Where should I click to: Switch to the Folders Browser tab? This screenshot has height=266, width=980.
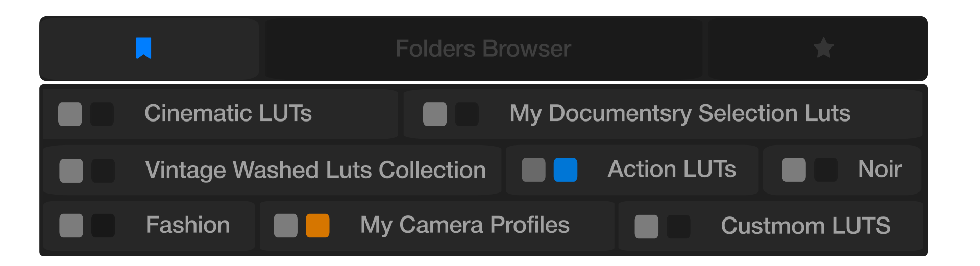pos(483,49)
